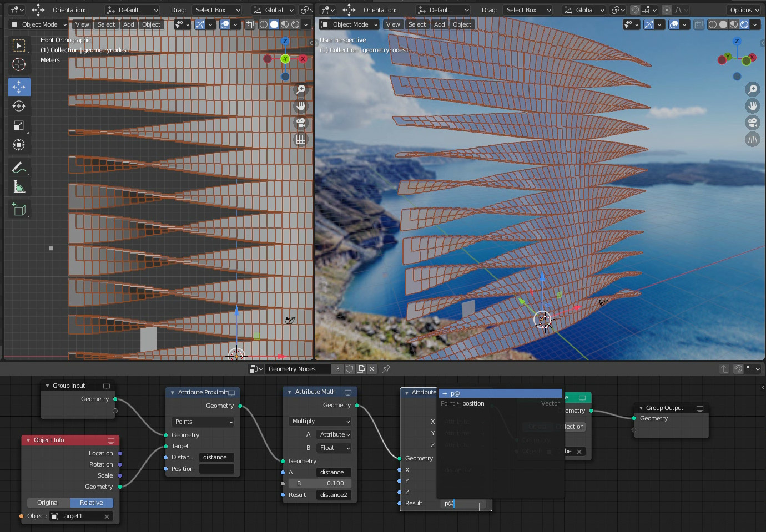Open the Add menu in left viewport

click(129, 24)
